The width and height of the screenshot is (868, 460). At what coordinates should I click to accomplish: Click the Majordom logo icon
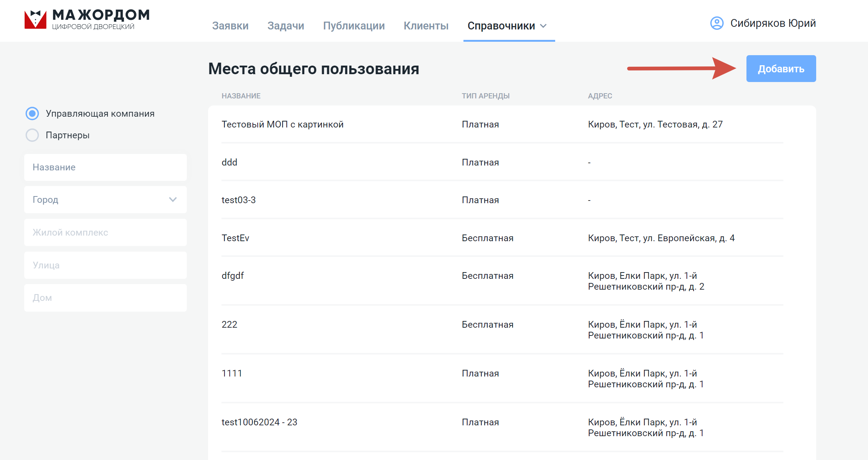[x=35, y=19]
